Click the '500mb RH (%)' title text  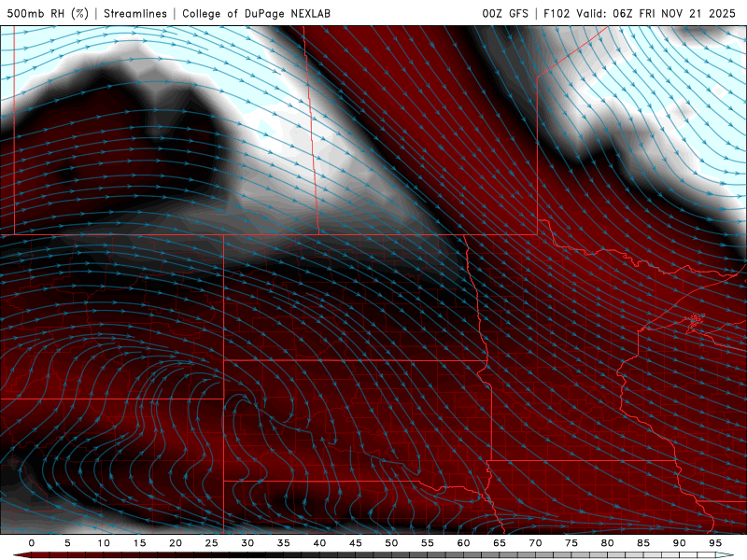[x=48, y=13]
